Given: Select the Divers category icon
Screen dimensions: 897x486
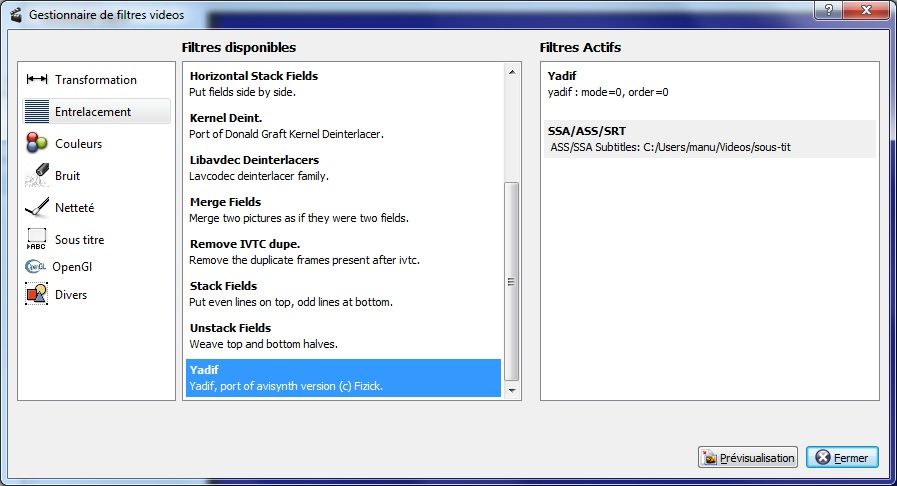Looking at the screenshot, I should click(x=37, y=295).
